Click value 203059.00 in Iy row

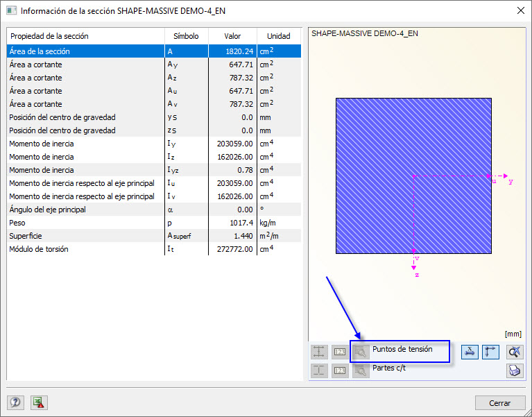234,144
